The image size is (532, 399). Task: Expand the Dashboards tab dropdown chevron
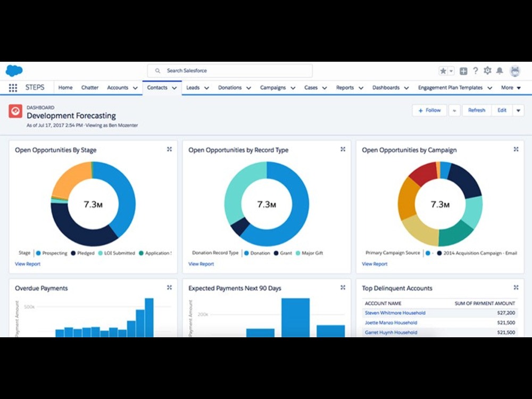pyautogui.click(x=406, y=88)
